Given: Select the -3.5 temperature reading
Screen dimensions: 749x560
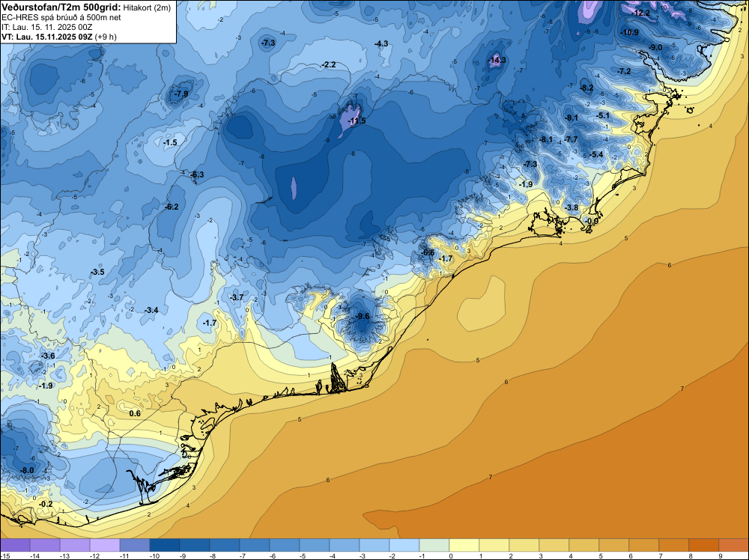Looking at the screenshot, I should click(x=97, y=272).
